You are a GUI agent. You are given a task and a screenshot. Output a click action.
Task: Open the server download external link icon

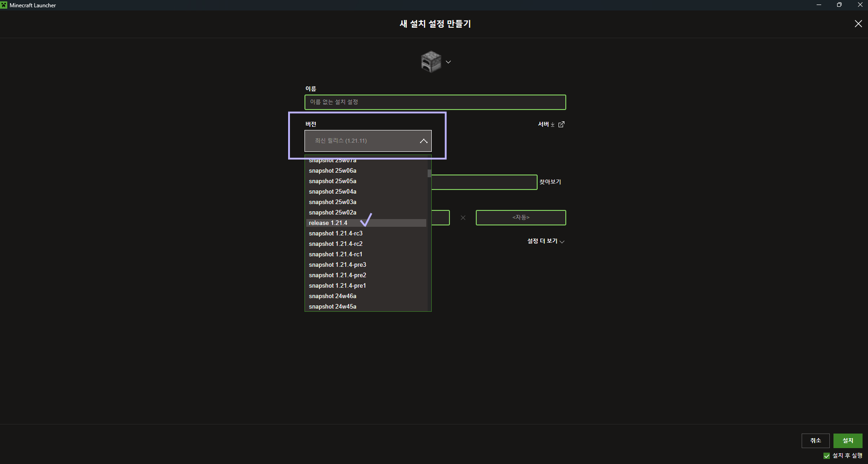click(561, 124)
